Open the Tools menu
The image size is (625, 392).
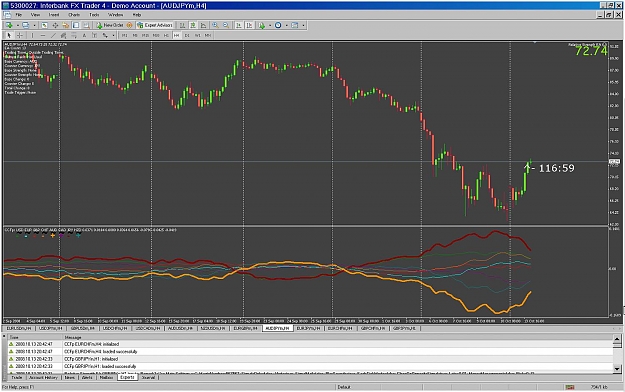pyautogui.click(x=94, y=15)
